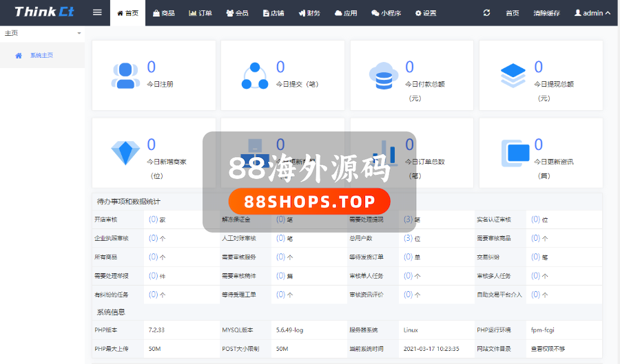Click the refresh icon in top bar
Screen dimensions: 620x364
487,13
